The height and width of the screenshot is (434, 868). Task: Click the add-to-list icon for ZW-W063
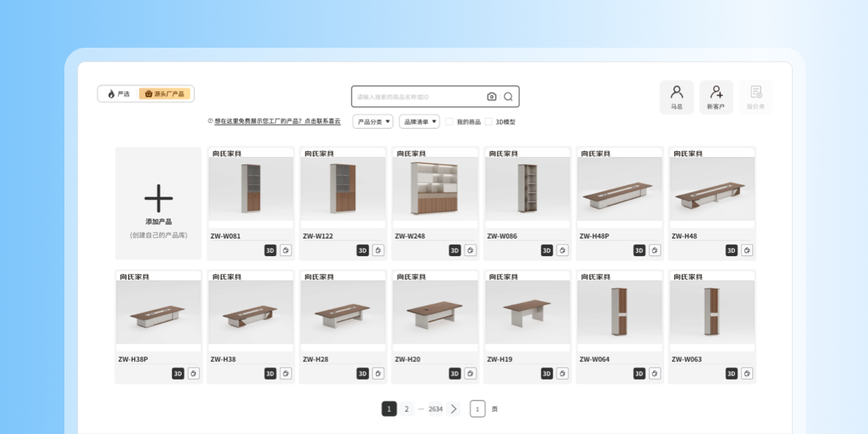coord(747,373)
